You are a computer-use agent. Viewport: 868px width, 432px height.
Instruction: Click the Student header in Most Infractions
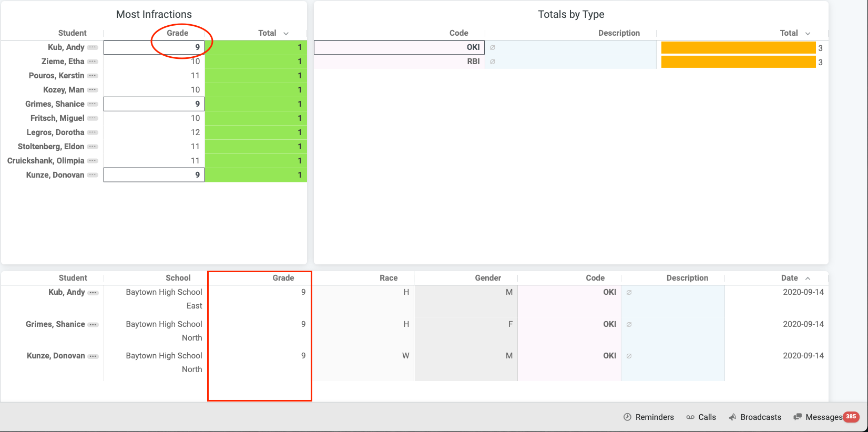click(73, 33)
